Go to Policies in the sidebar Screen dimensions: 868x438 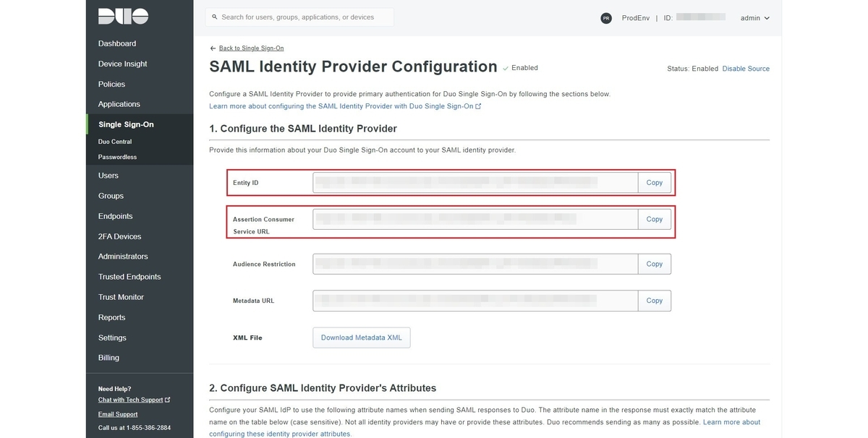(112, 84)
